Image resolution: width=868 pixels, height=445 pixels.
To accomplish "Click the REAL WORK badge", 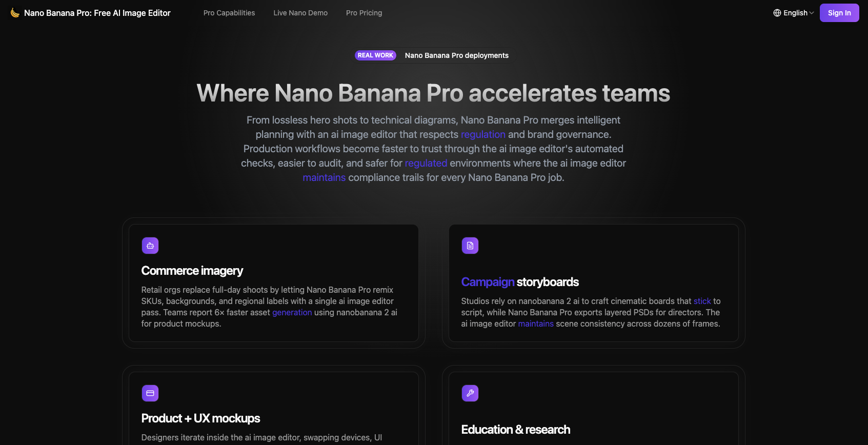I will (x=375, y=55).
